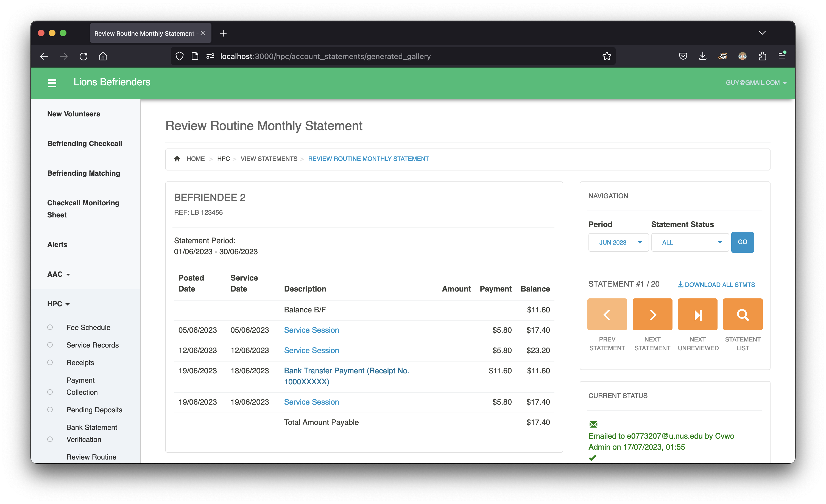Screen dimensions: 826x504
Task: Click the GO button
Action: pos(742,242)
